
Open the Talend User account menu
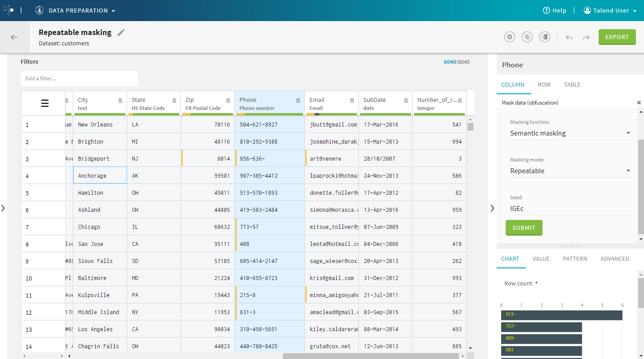click(x=610, y=10)
